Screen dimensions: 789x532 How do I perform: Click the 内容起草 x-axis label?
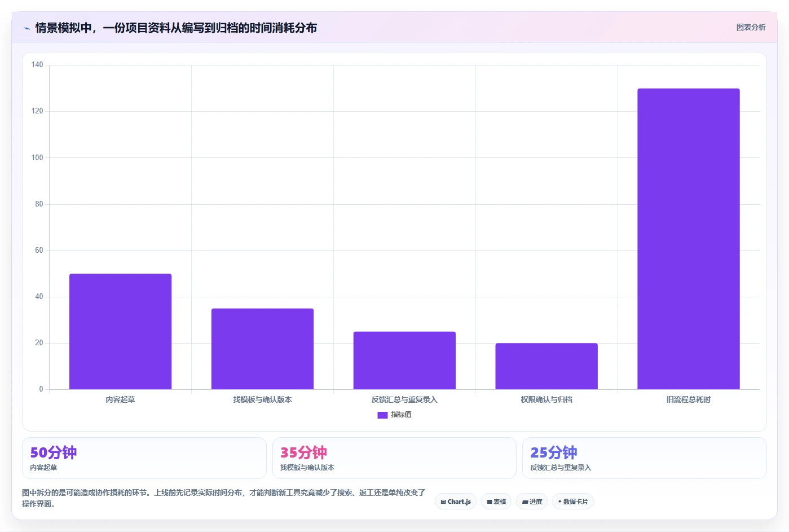click(120, 399)
